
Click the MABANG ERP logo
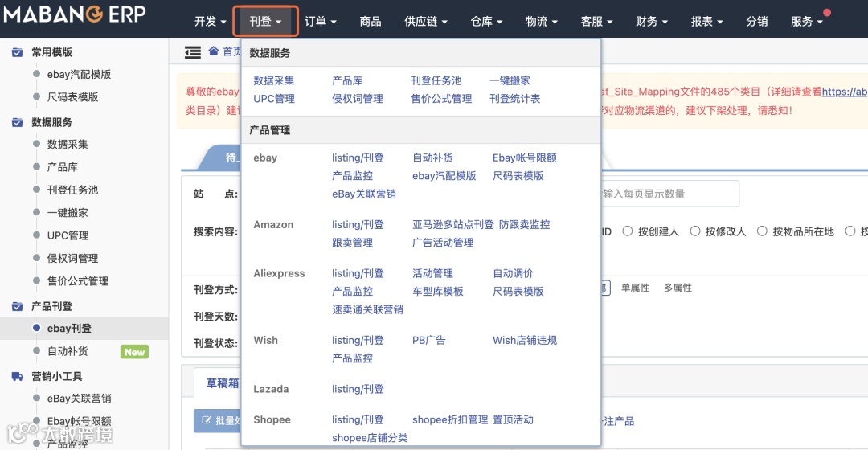tap(75, 15)
